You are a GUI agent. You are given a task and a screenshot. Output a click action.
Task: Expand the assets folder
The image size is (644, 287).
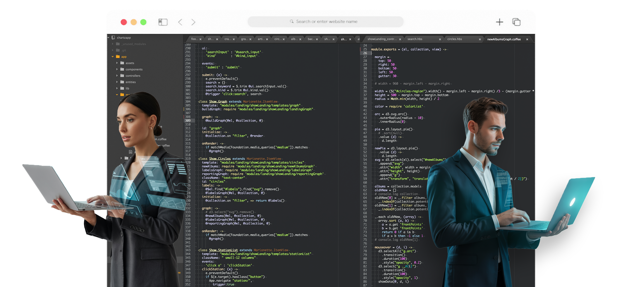pos(117,63)
